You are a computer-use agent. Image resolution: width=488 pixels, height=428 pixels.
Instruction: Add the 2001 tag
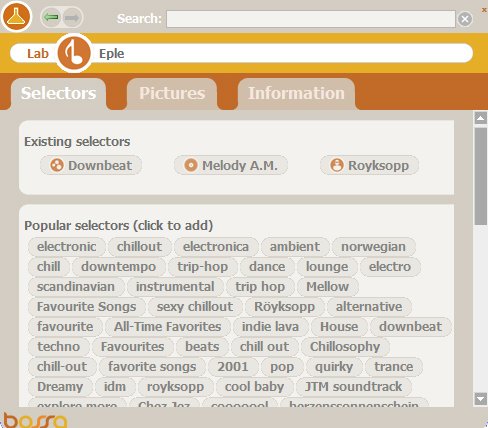(233, 367)
